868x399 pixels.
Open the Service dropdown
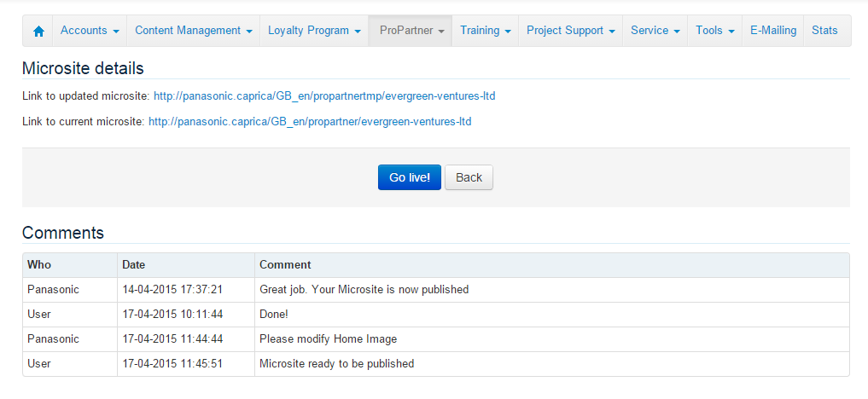tap(655, 31)
